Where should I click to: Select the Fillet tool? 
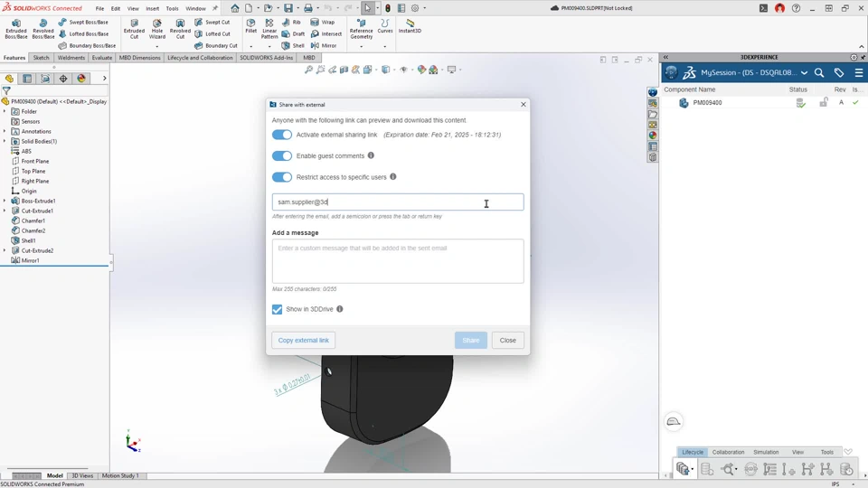click(x=250, y=26)
